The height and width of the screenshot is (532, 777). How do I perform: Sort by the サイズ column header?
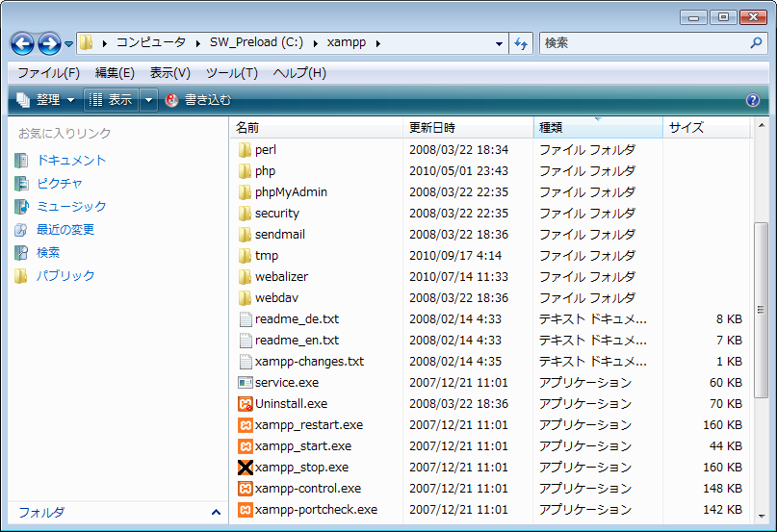tap(706, 128)
